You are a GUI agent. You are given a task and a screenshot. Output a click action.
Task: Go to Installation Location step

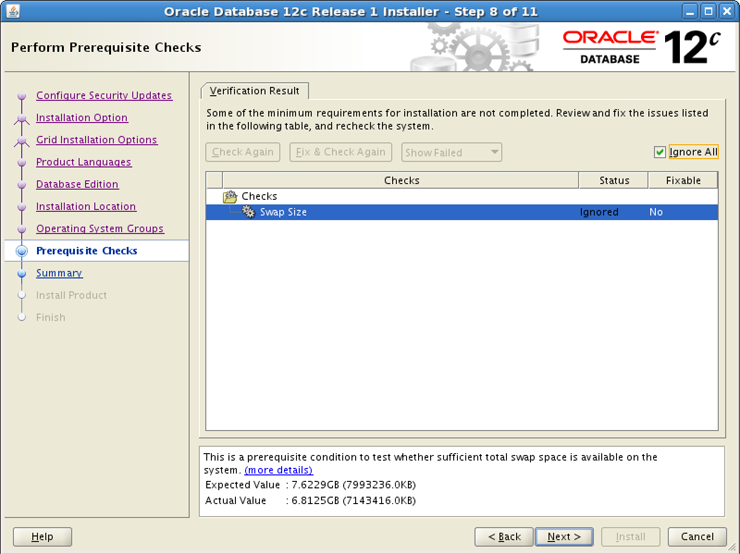[86, 206]
